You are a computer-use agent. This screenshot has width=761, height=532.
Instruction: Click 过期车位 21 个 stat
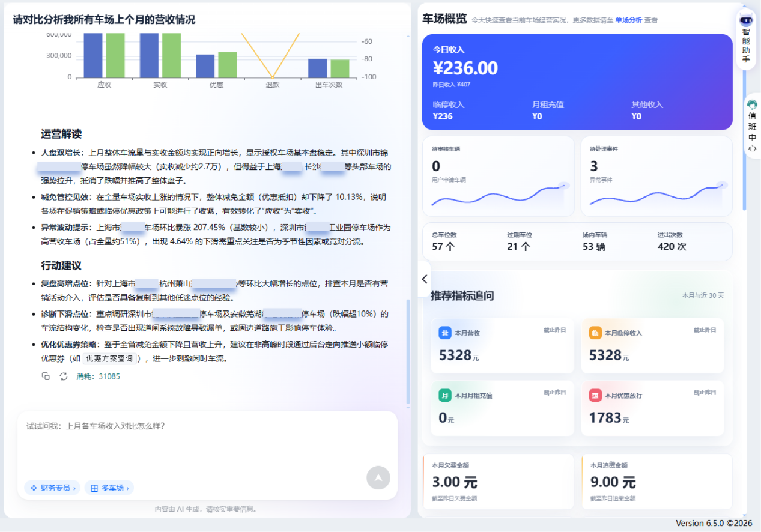(520, 241)
